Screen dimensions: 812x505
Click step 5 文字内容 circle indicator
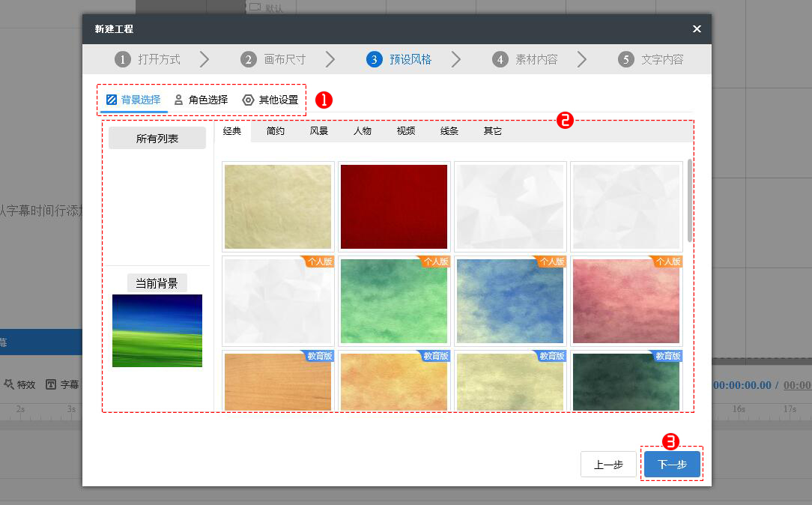point(626,58)
